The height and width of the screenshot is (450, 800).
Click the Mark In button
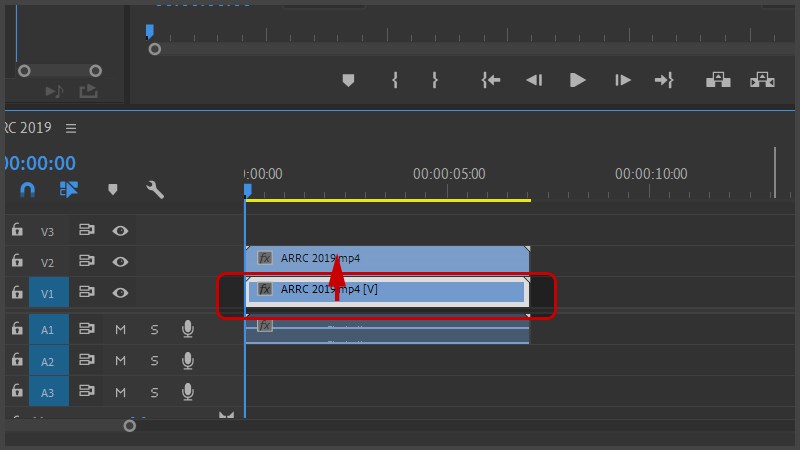pyautogui.click(x=394, y=80)
